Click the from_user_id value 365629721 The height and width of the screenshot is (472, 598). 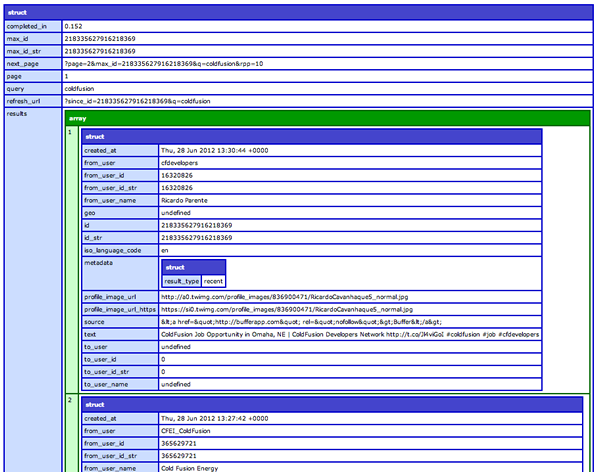click(178, 444)
